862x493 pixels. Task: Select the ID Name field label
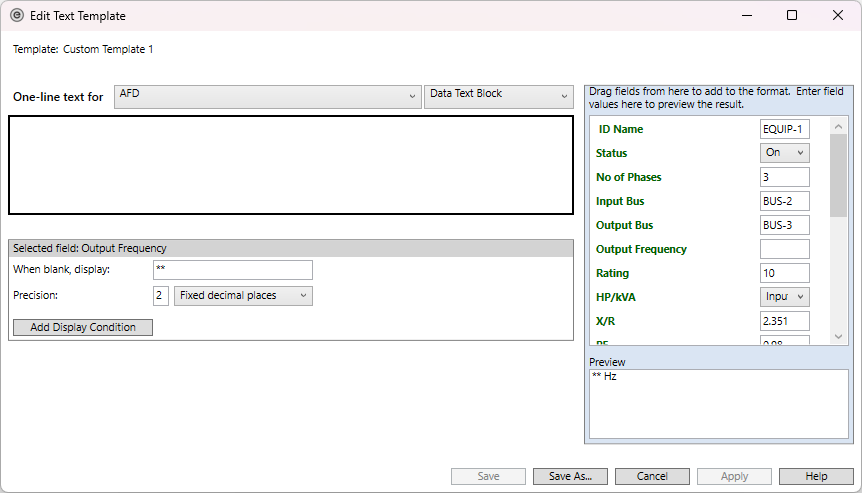621,129
